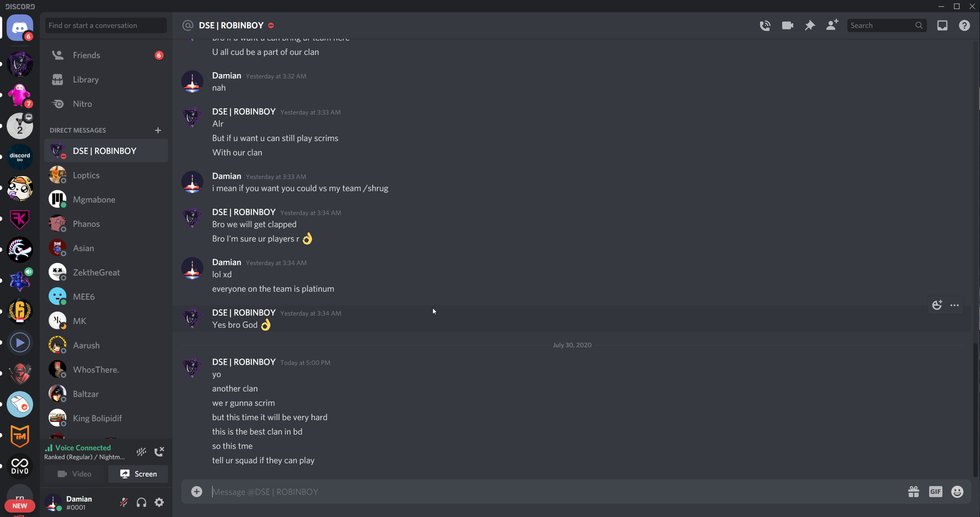Open pinned messages
This screenshot has height=517, width=980.
[809, 25]
